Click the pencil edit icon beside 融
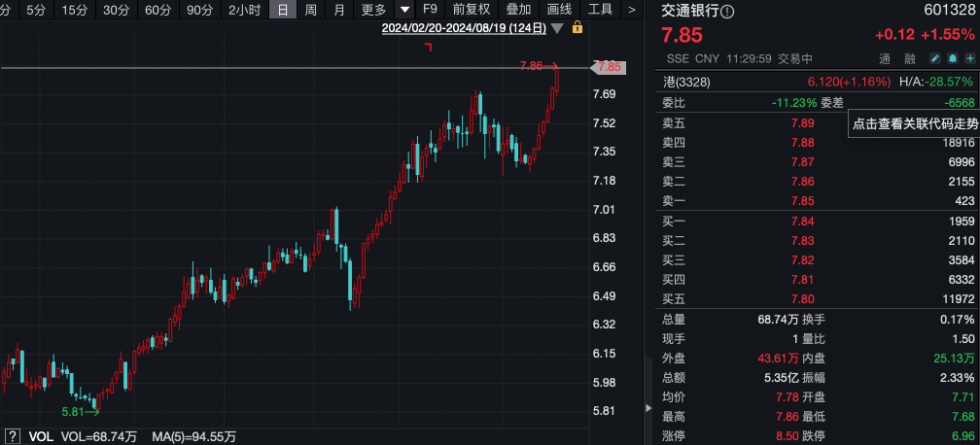 coord(935,58)
